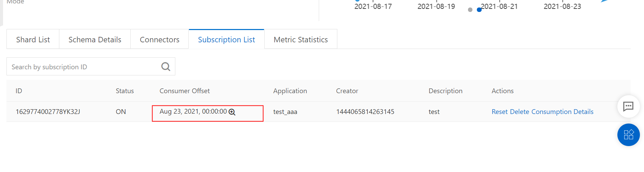Screen dimensions: 644x172
Task: Click the blue grid floating button
Action: (628, 135)
